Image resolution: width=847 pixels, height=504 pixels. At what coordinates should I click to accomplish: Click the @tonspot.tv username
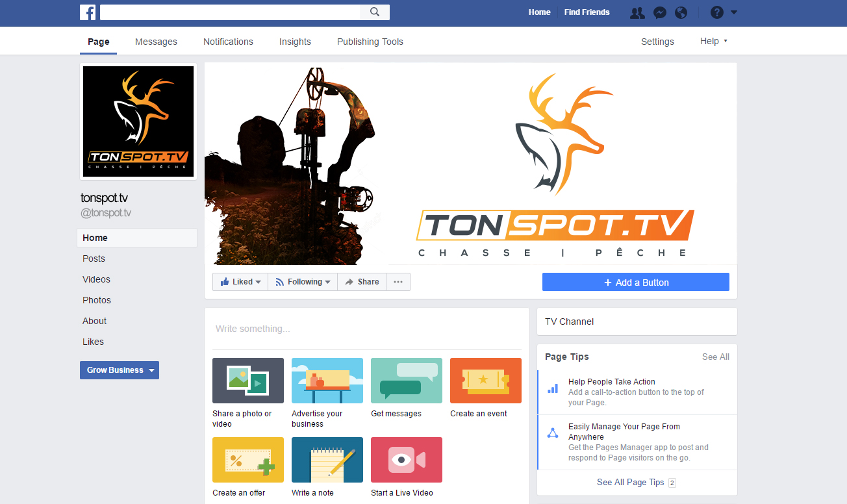[x=106, y=213]
